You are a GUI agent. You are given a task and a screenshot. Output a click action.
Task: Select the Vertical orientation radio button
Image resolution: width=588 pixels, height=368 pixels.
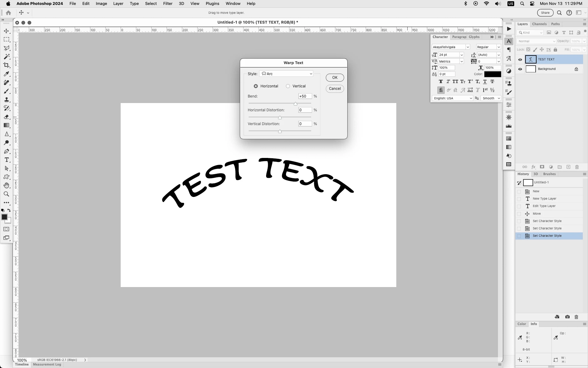pyautogui.click(x=288, y=86)
